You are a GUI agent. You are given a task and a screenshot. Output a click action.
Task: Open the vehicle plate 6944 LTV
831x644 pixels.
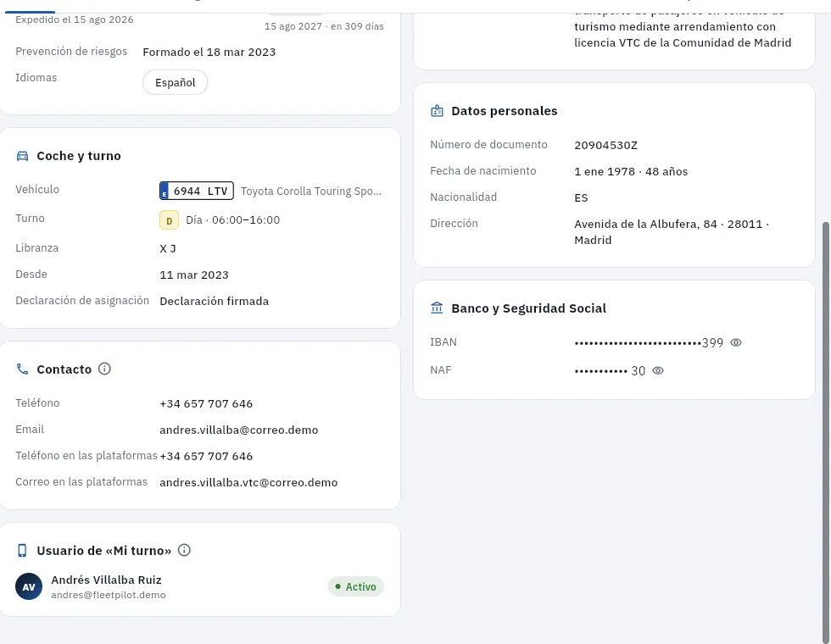tap(197, 192)
